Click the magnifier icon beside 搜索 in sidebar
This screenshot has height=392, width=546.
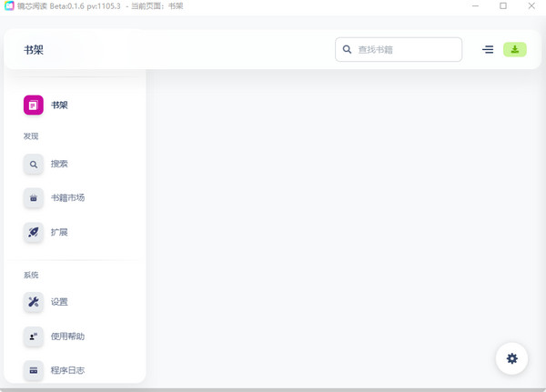tap(34, 165)
